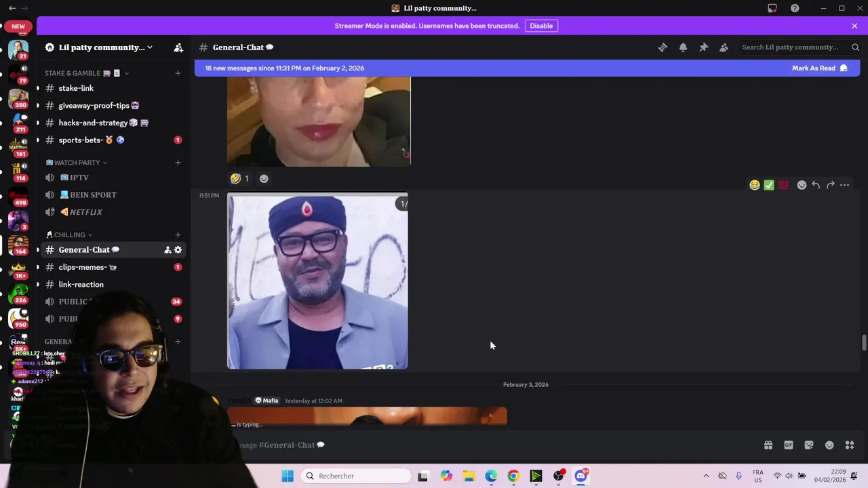Open notification settings bell icon
Screen dimensions: 868x488
pos(683,47)
